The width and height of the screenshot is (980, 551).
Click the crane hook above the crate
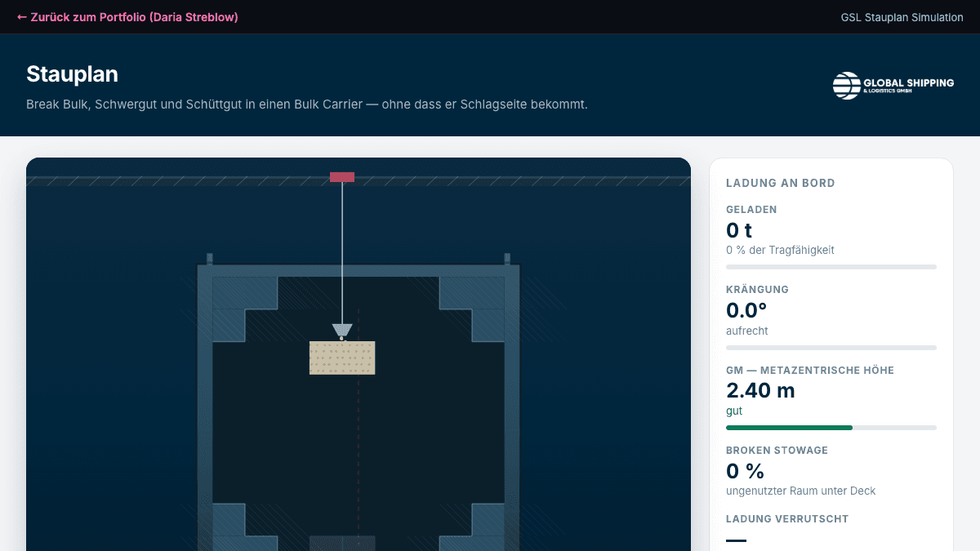click(x=342, y=331)
